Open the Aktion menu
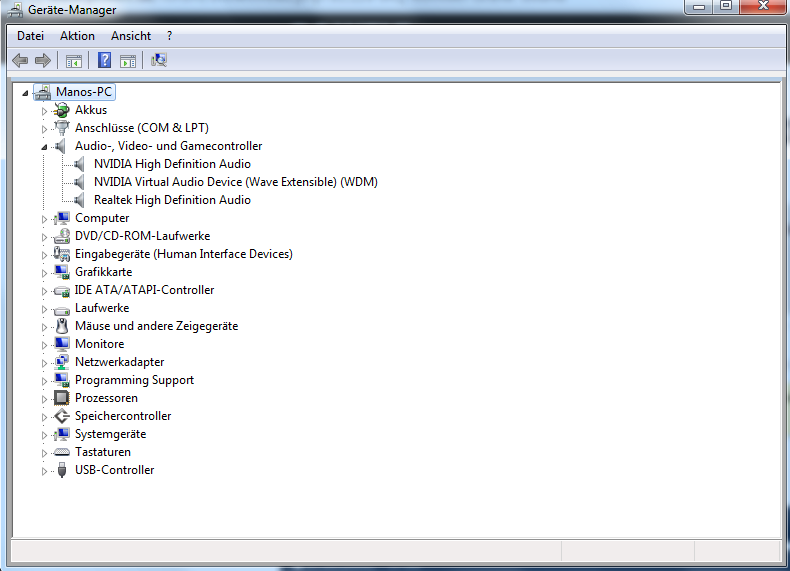 click(77, 36)
